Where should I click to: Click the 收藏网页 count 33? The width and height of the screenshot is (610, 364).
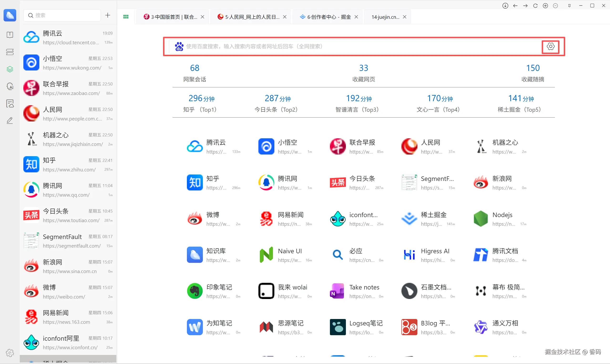click(x=364, y=68)
